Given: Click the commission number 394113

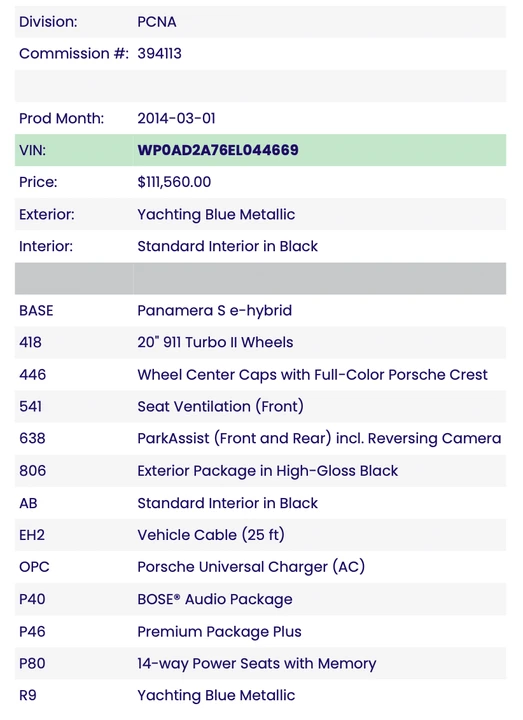Looking at the screenshot, I should pos(159,54).
